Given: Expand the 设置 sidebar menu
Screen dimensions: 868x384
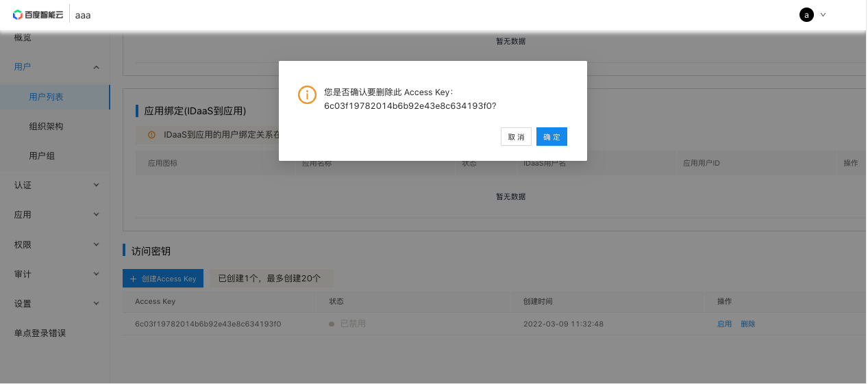Looking at the screenshot, I should tap(96, 303).
